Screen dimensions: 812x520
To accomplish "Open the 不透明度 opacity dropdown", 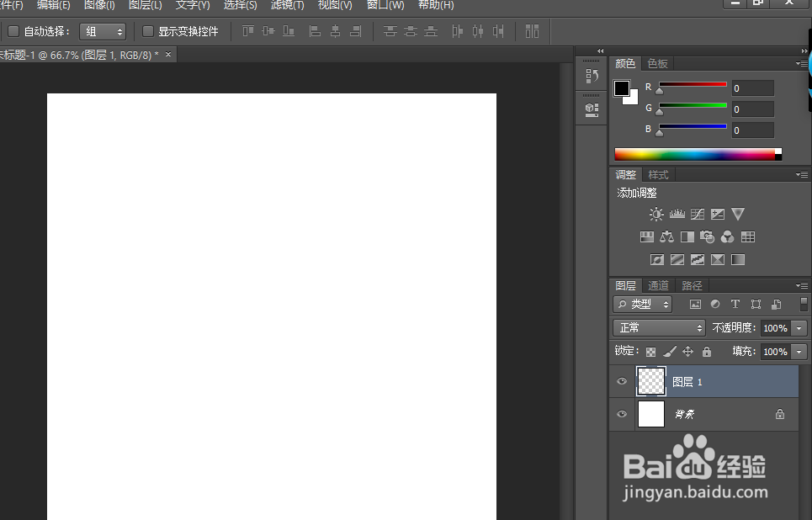I will click(798, 327).
